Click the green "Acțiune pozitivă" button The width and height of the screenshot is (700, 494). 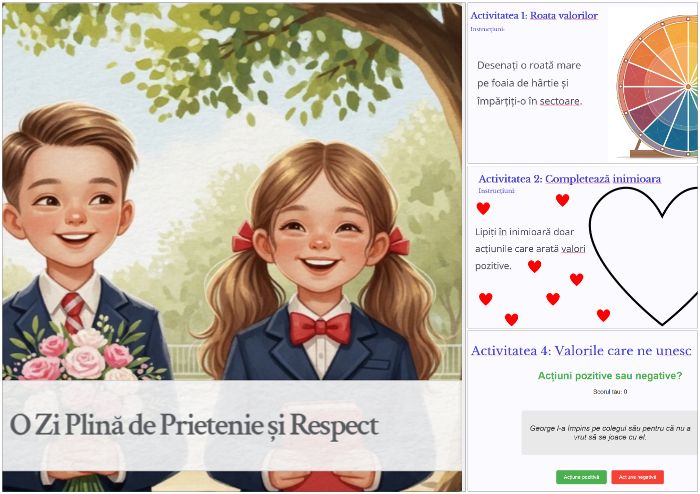pos(581,477)
